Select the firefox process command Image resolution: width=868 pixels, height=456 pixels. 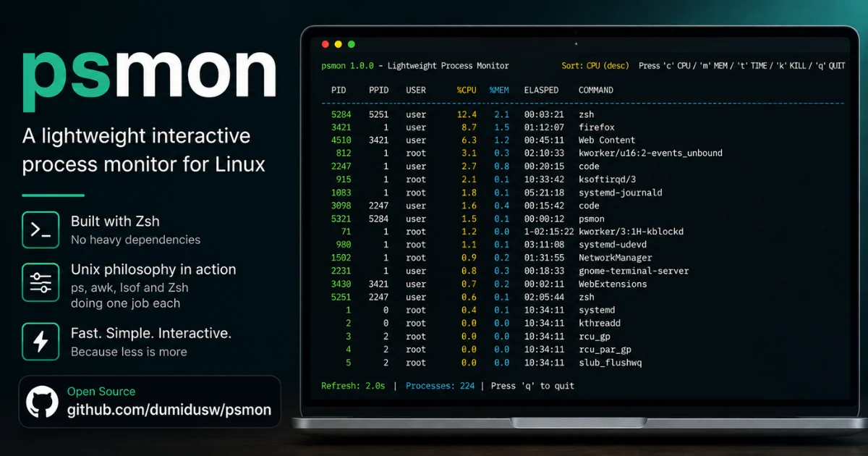597,127
